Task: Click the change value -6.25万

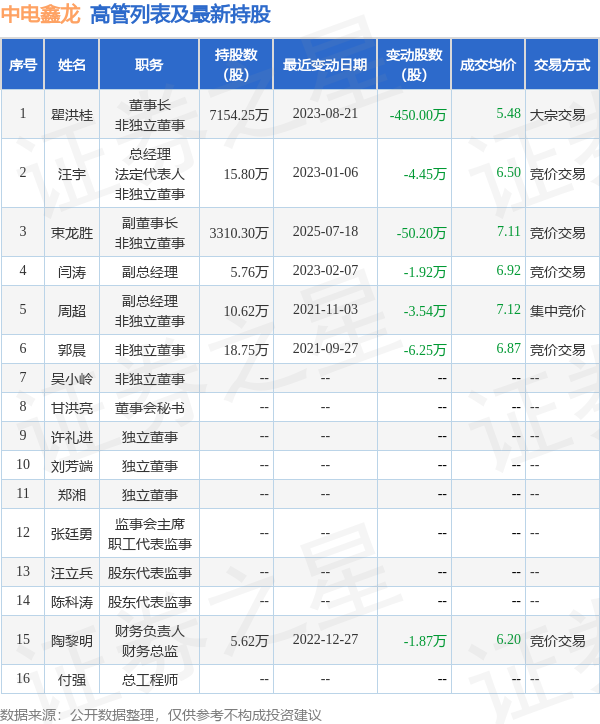Action: click(x=425, y=350)
